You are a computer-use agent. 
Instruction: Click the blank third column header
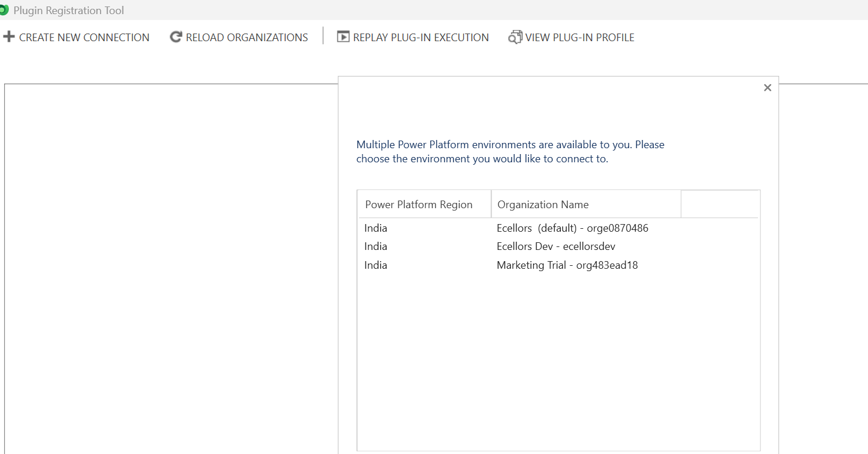[719, 205]
